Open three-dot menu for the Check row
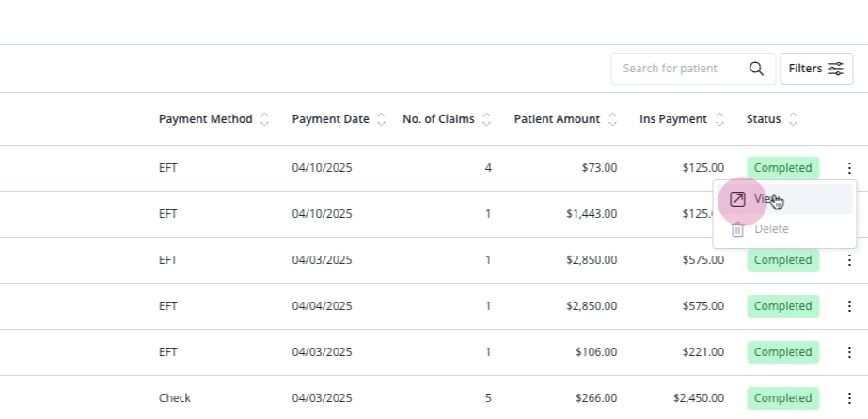This screenshot has height=419, width=868. click(x=849, y=398)
